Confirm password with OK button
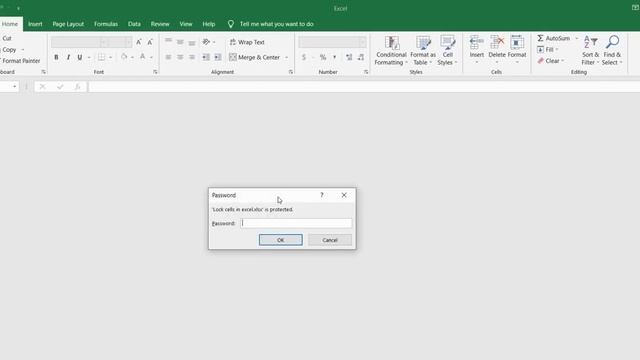This screenshot has height=360, width=640. coord(281,240)
